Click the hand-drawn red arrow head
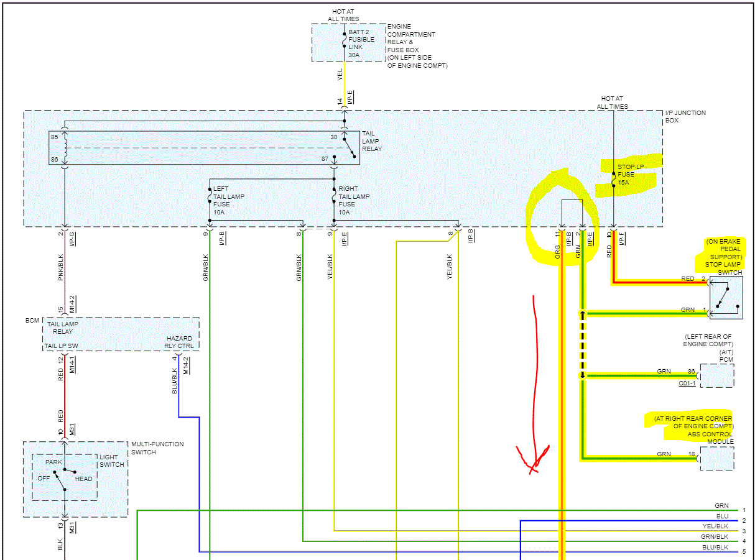Viewport: 755px width, 560px height. point(532,460)
